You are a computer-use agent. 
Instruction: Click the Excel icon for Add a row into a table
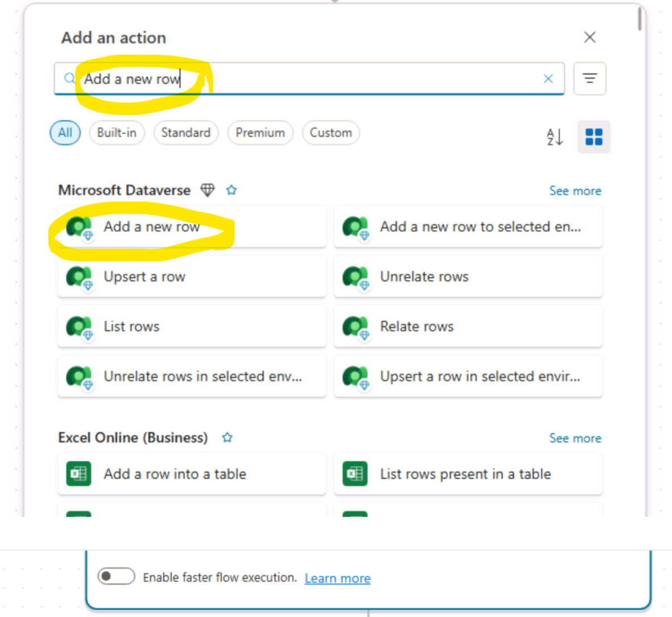coord(79,474)
